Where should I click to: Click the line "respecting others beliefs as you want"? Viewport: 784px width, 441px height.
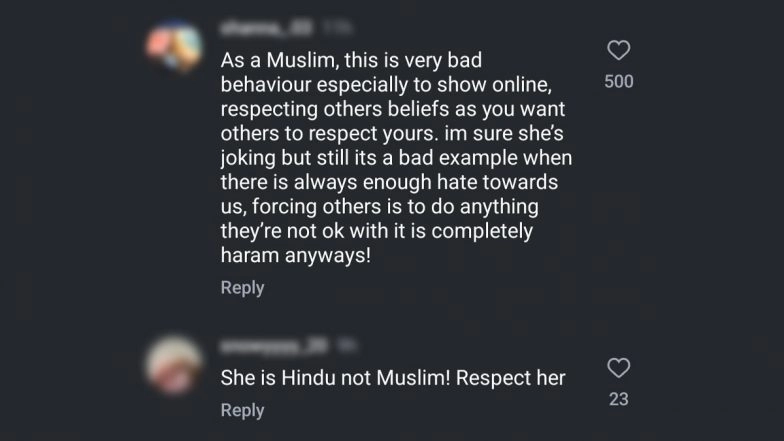(392, 109)
